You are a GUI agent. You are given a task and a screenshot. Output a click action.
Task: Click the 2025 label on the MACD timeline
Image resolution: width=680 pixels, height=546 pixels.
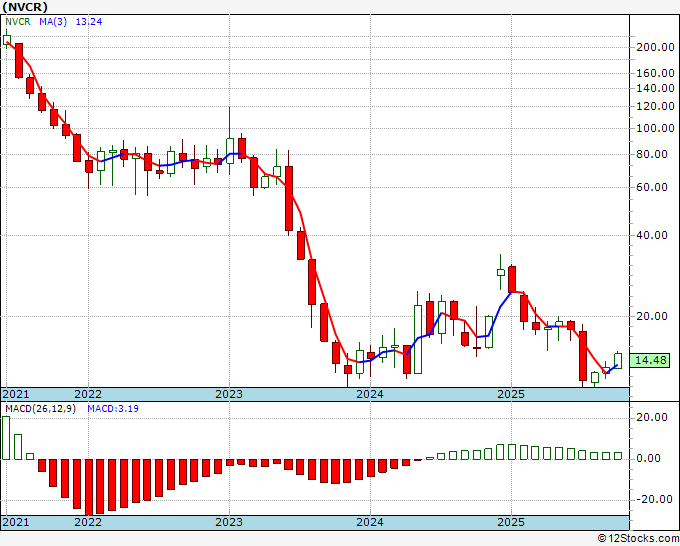point(511,522)
